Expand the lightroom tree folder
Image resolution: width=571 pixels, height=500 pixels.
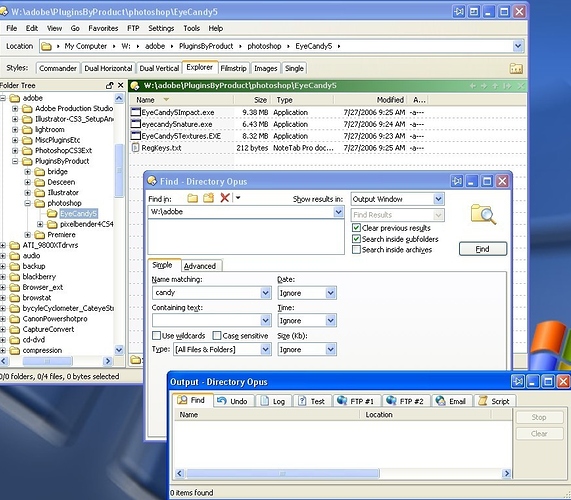(x=15, y=130)
